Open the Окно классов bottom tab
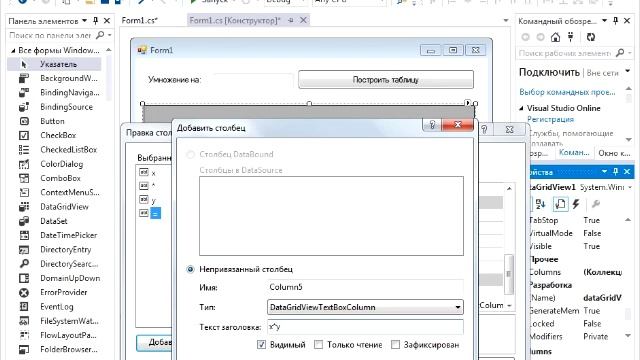This screenshot has width=640, height=360. point(614,153)
